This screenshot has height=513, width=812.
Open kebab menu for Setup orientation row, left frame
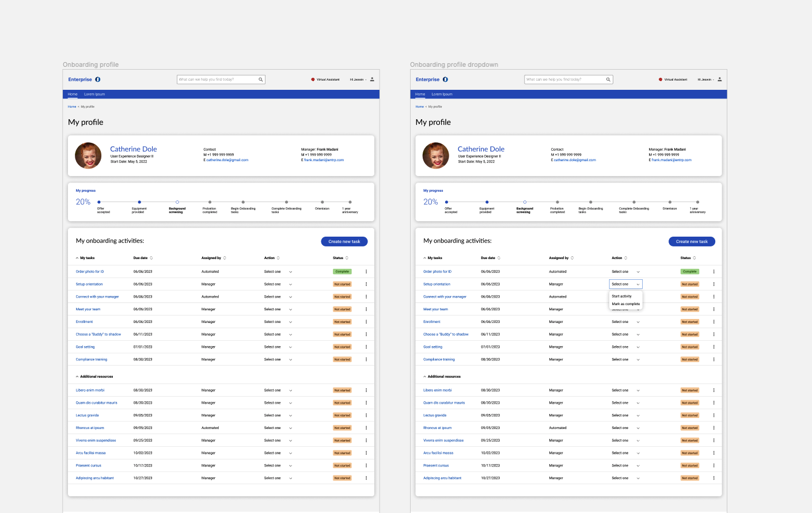click(x=366, y=284)
